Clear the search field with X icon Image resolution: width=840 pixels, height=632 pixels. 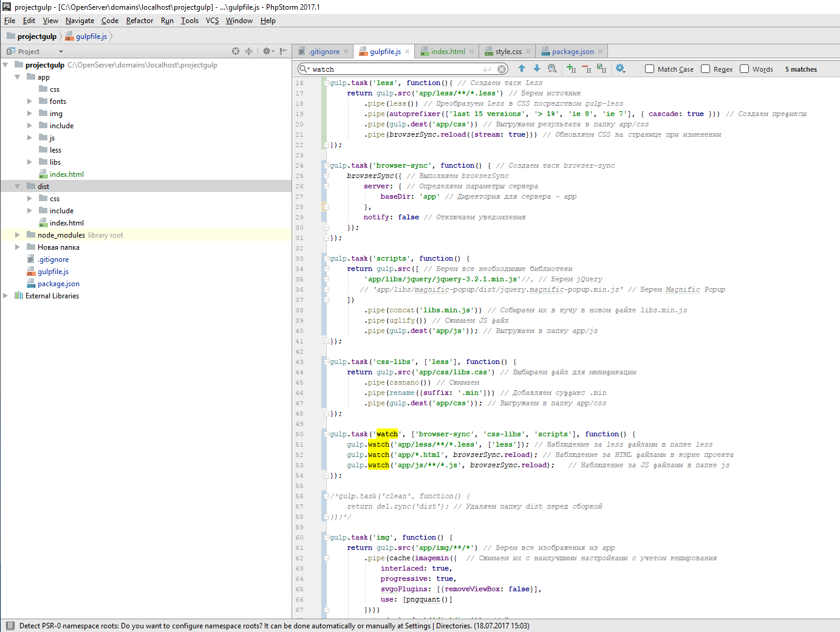point(502,69)
